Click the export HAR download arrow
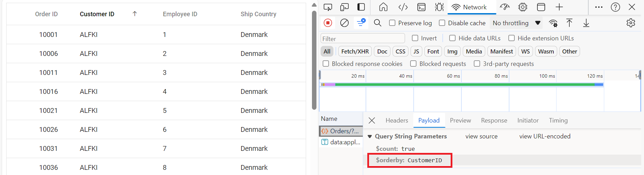This screenshot has height=175, width=644. pos(586,23)
